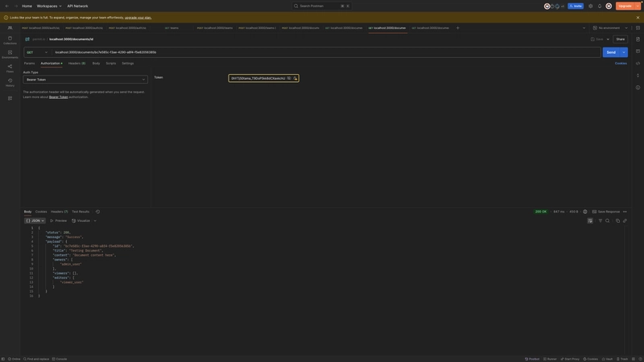Viewport: 644px width, 362px height.
Task: Click the warning lock icon in Token field
Action: (x=295, y=78)
